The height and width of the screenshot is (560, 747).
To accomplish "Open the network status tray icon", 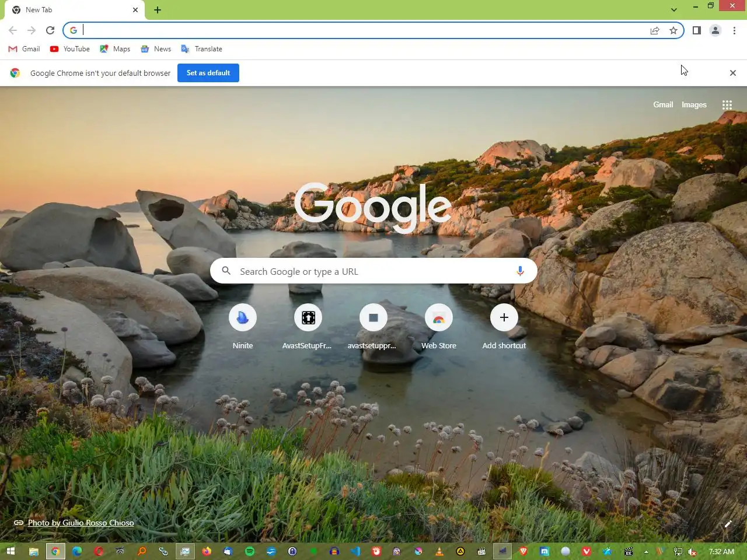I will (x=678, y=551).
